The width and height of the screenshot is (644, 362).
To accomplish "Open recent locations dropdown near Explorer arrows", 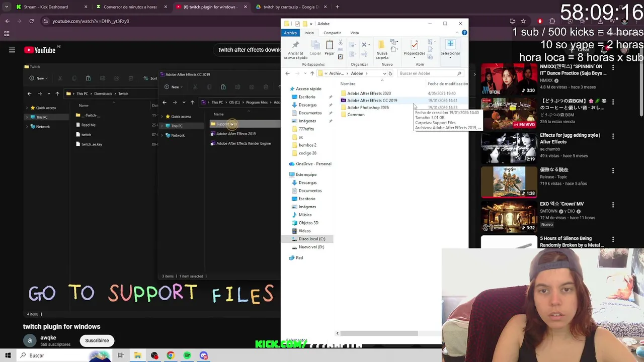I will 305,73.
